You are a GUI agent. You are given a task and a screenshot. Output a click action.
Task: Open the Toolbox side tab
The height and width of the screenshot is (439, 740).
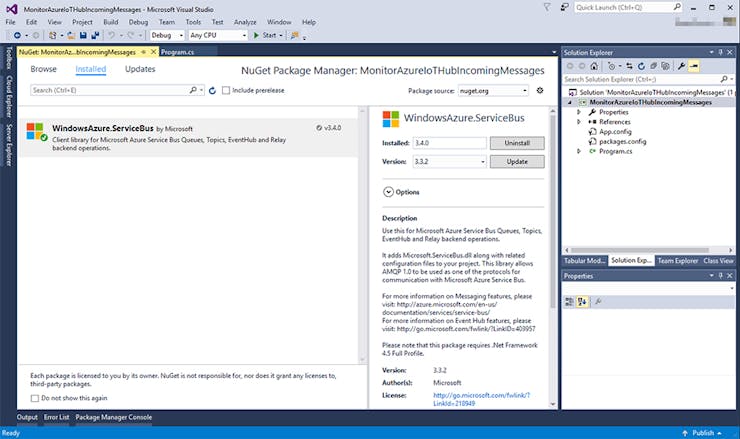click(8, 58)
